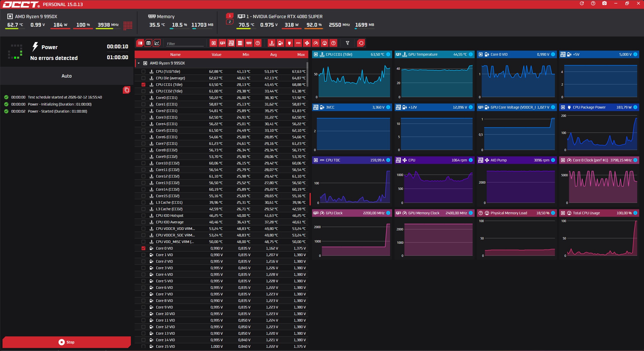This screenshot has width=644, height=351.
Task: Collapse the AMD Ryzen 9 9950X group
Action: point(139,63)
